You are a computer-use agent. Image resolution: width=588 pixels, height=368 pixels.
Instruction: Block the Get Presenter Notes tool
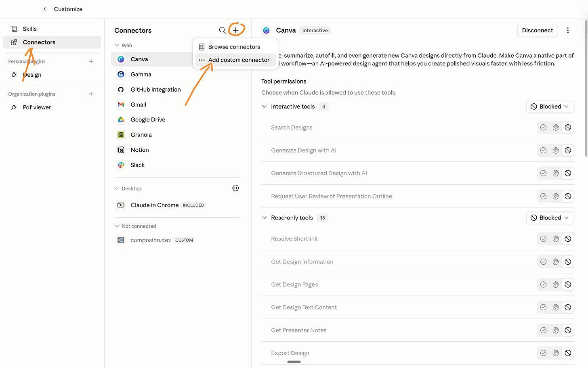pyautogui.click(x=568, y=330)
